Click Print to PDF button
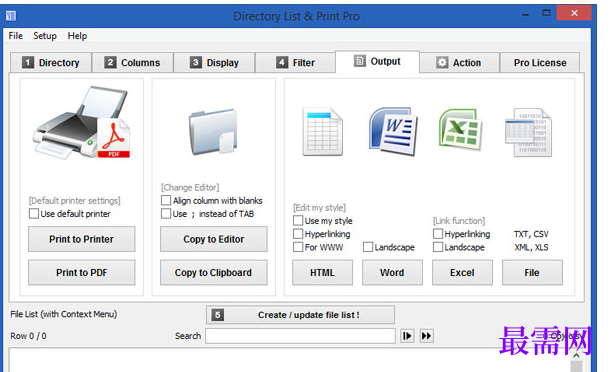Screen dimensions: 611x372 coord(81,273)
